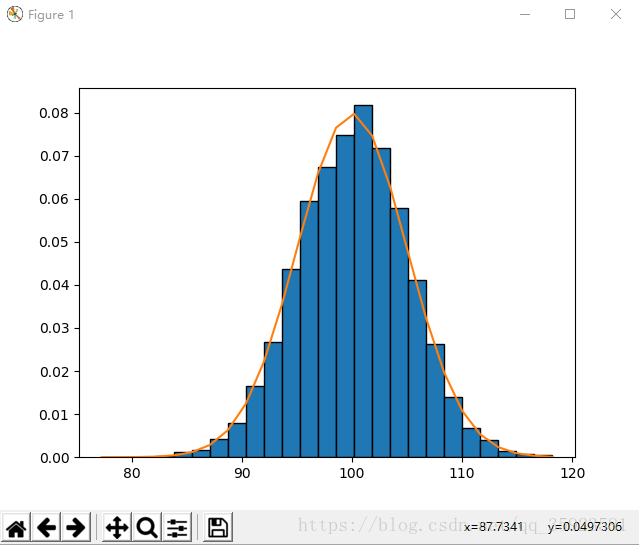Click y-axis tick label 0.00
This screenshot has width=639, height=545.
click(x=54, y=458)
